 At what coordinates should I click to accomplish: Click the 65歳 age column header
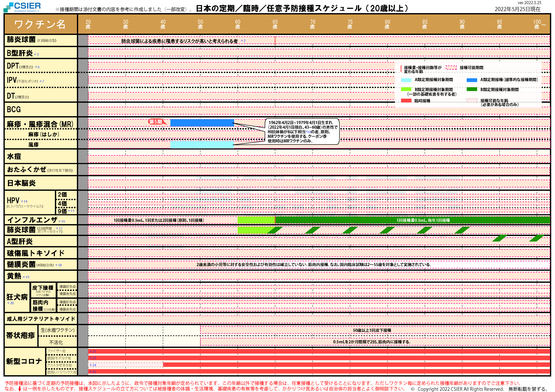pos(275,24)
